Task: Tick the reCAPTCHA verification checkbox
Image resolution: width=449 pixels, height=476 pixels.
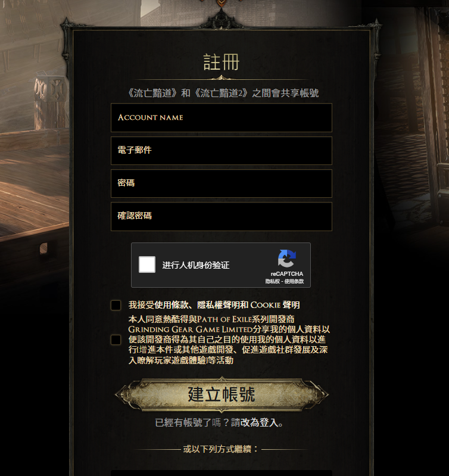Action: point(147,265)
